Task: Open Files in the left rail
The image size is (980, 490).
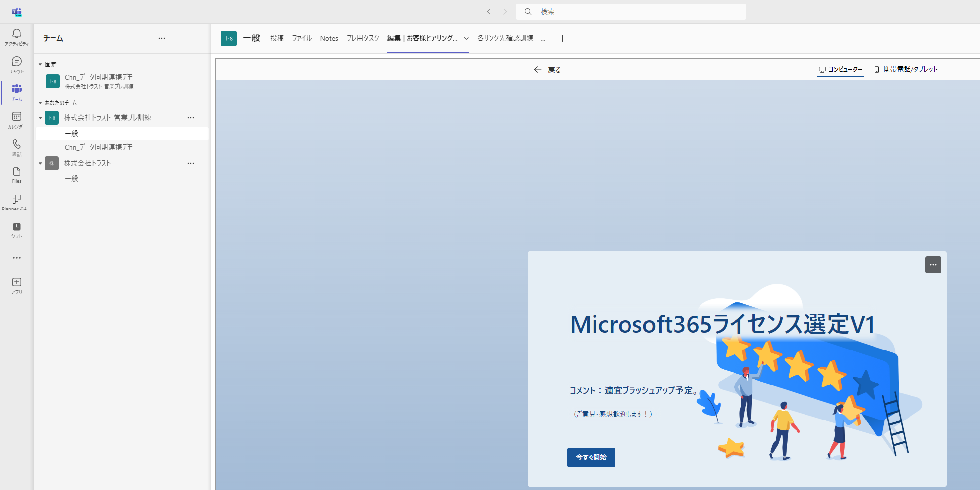Action: coord(17,172)
